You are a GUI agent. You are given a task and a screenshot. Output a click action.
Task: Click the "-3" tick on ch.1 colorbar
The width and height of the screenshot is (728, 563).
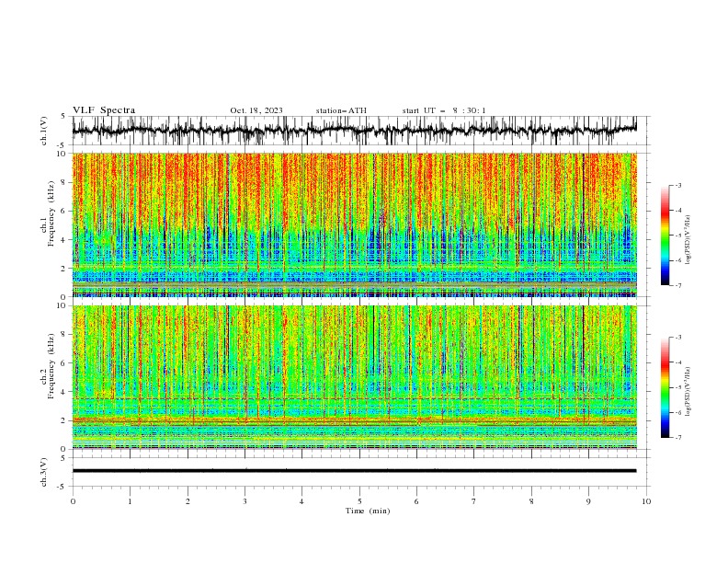678,185
